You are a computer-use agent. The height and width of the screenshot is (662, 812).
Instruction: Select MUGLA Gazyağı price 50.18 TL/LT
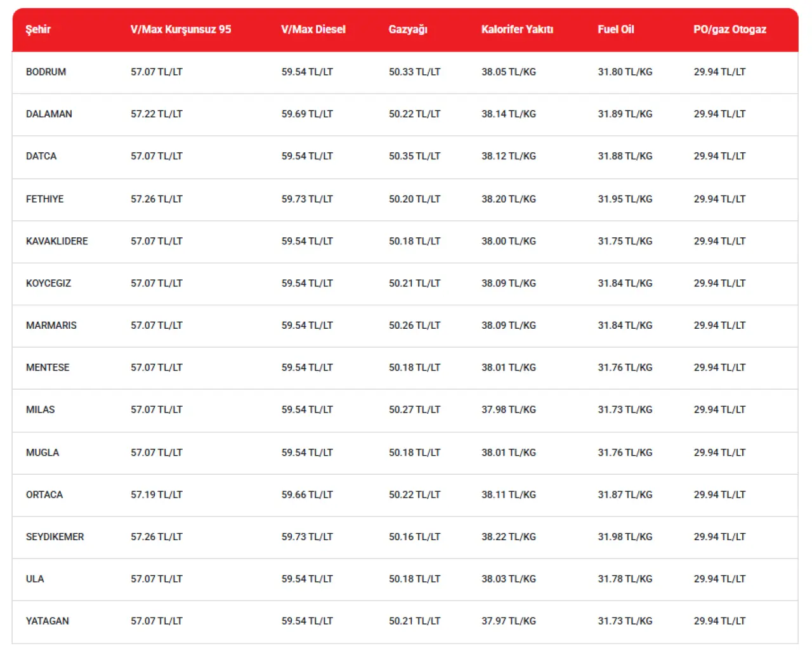click(x=414, y=453)
